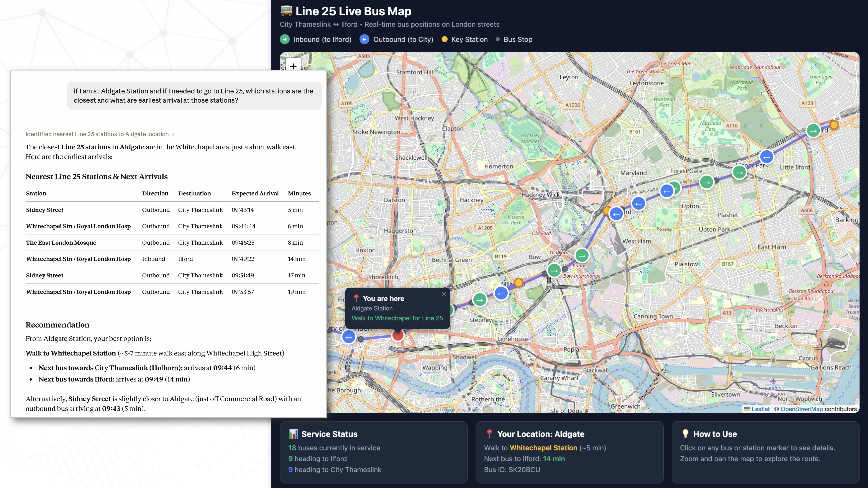Select the Station column header
Screen dimensions: 868x488
click(36, 193)
